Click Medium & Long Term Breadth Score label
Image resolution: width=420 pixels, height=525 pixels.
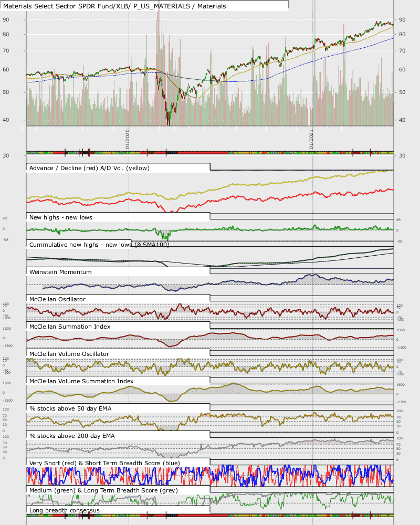[x=103, y=490]
